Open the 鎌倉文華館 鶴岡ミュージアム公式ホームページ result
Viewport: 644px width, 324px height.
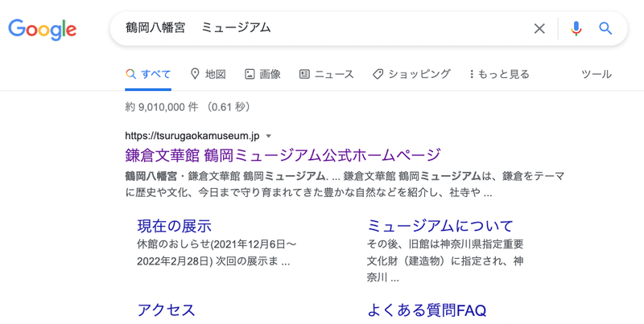pyautogui.click(x=283, y=154)
